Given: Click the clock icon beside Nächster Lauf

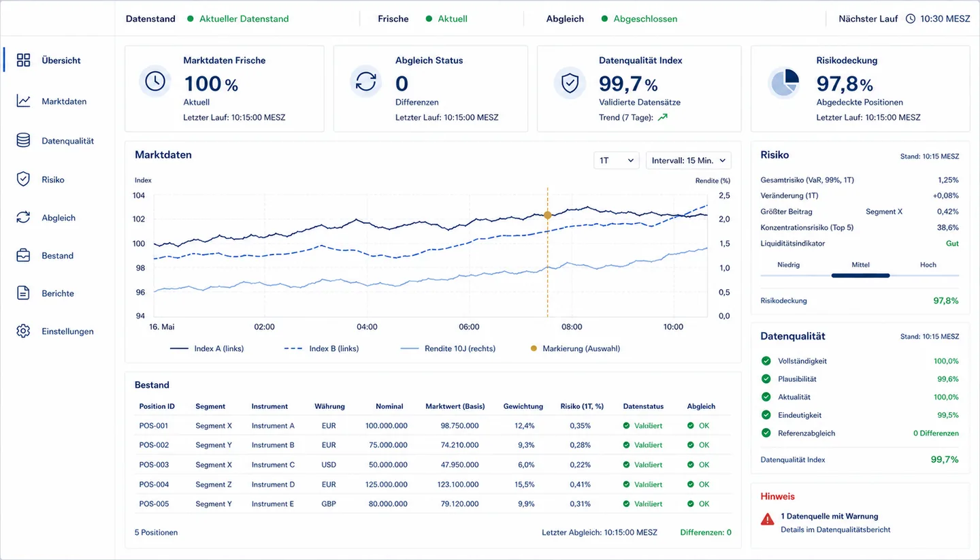Looking at the screenshot, I should [x=911, y=19].
